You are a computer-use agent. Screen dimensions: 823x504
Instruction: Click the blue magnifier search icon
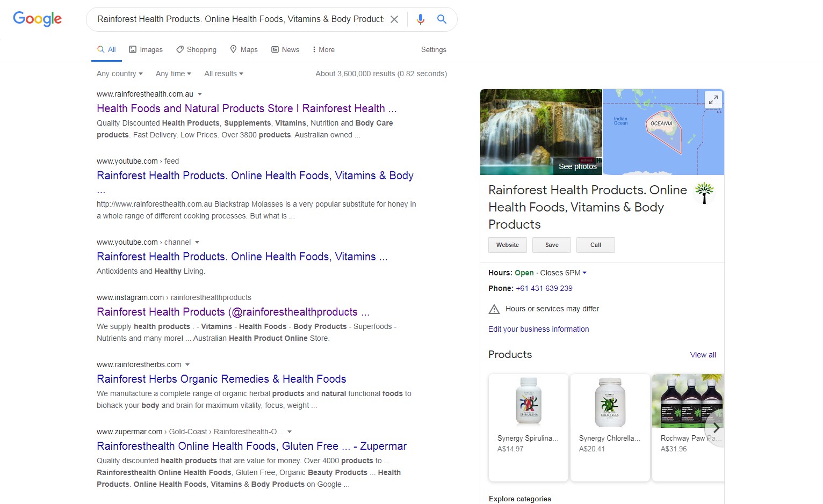(442, 19)
